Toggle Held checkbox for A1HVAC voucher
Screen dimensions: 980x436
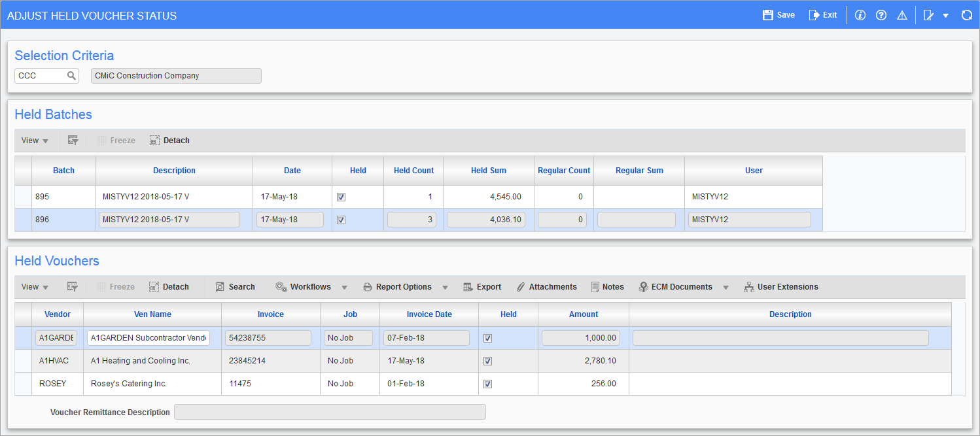[x=487, y=361]
